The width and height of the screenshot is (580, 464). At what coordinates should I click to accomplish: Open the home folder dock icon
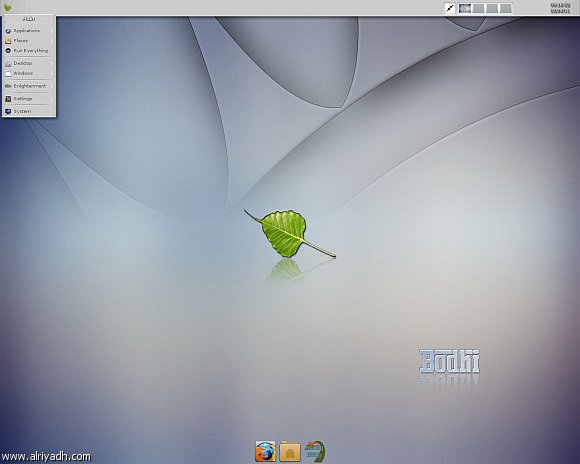290,451
